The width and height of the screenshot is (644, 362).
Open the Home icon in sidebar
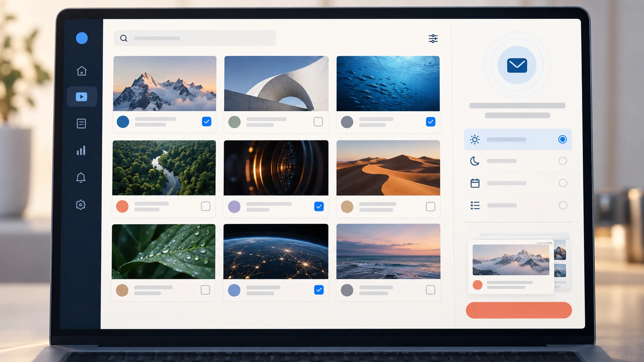[82, 71]
